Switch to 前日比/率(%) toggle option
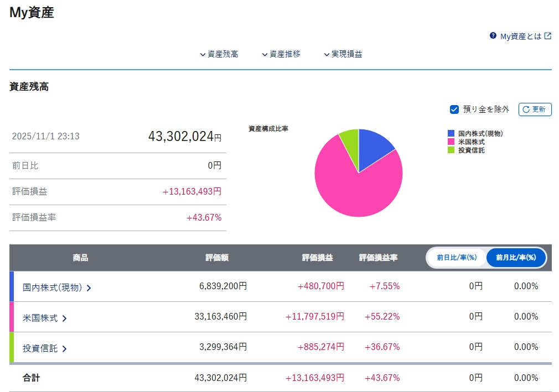 click(457, 258)
